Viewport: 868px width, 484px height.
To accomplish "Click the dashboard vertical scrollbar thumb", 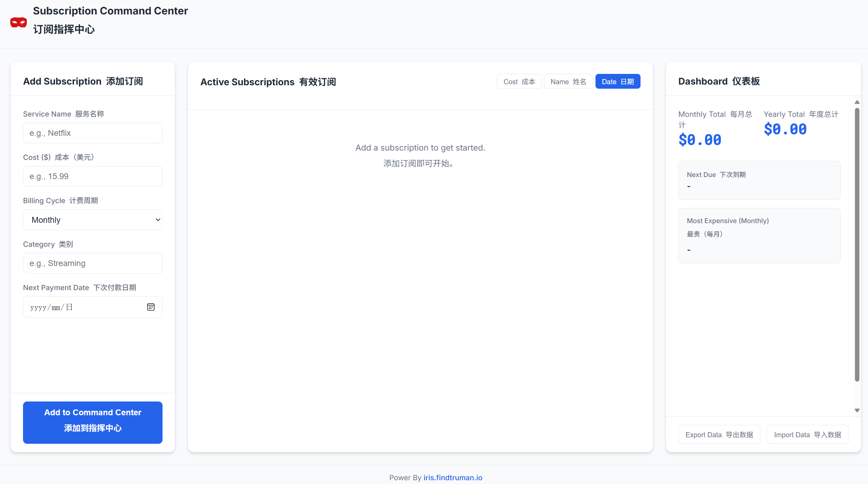I will click(857, 244).
